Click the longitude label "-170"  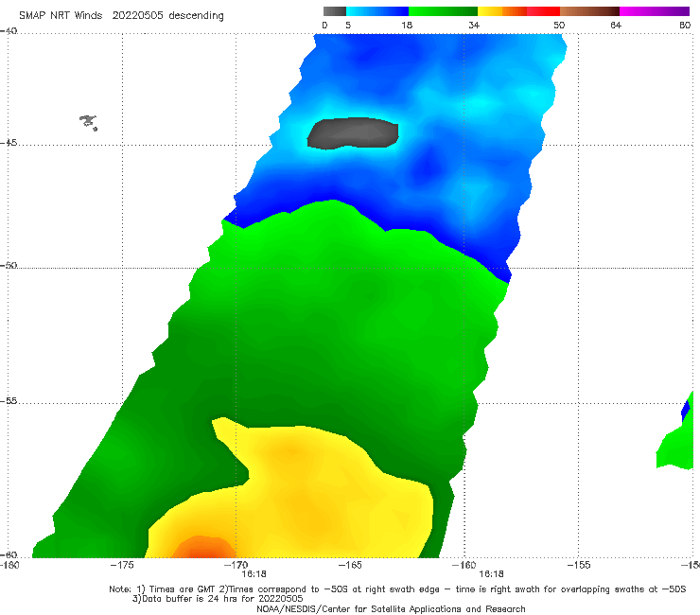pos(236,566)
